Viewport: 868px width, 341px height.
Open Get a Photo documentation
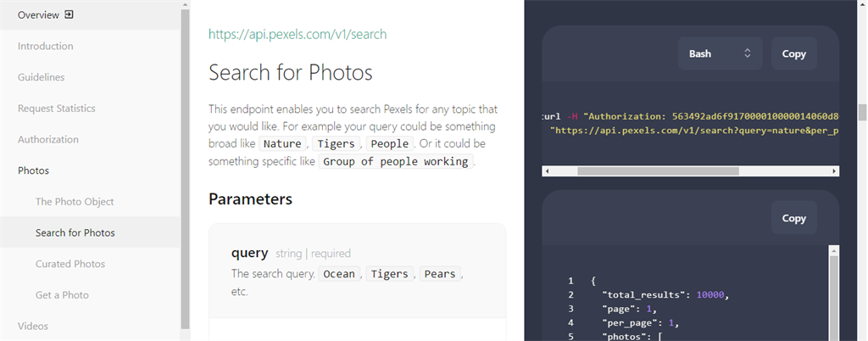click(x=62, y=295)
